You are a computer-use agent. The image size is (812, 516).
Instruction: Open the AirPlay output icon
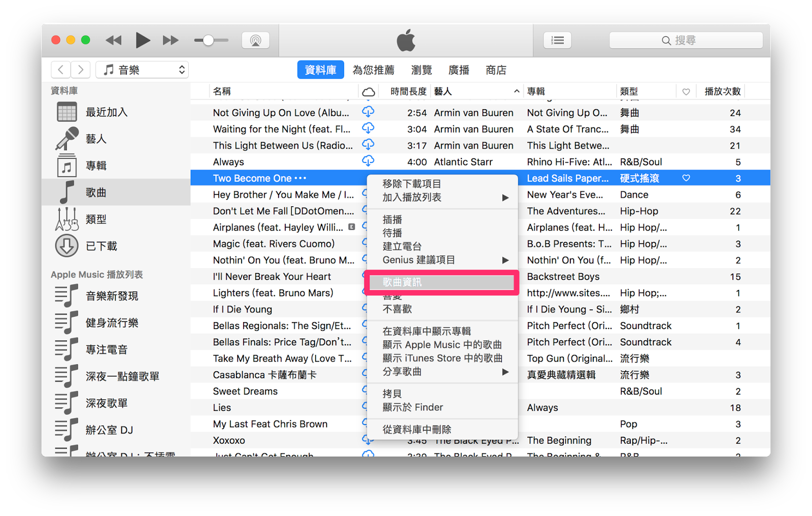pyautogui.click(x=256, y=40)
